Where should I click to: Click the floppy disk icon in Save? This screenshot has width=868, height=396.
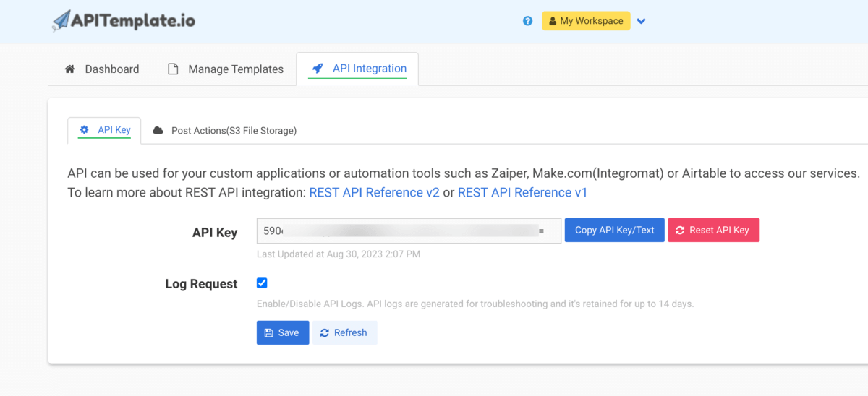coord(268,333)
